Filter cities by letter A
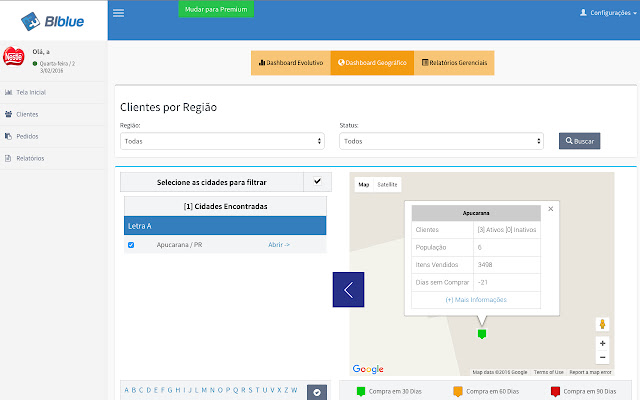The image size is (640, 400). [x=127, y=390]
